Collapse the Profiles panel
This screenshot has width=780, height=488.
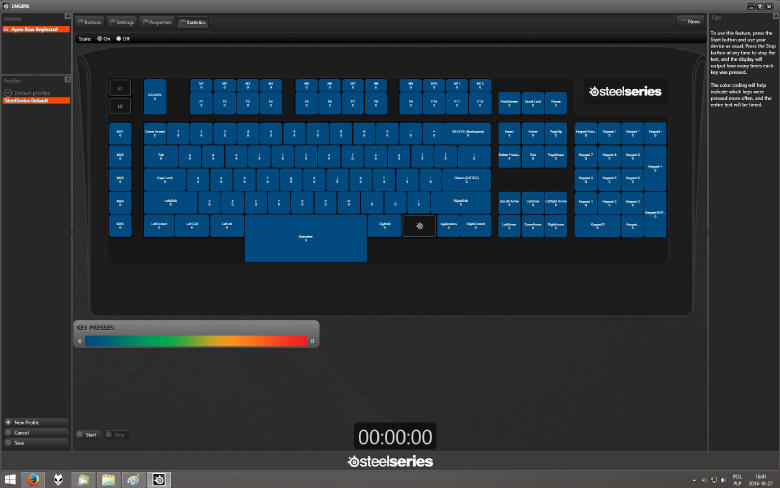pos(67,80)
